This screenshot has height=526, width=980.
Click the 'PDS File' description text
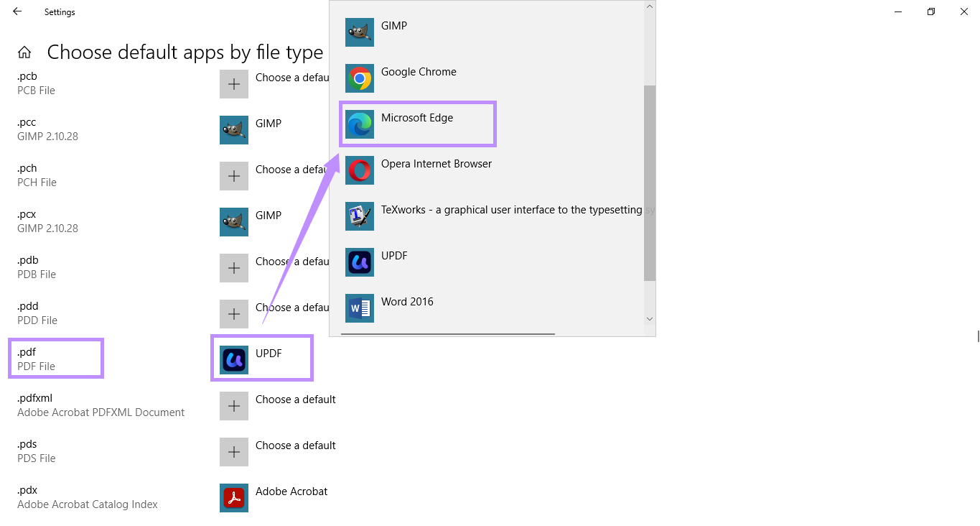click(x=37, y=458)
